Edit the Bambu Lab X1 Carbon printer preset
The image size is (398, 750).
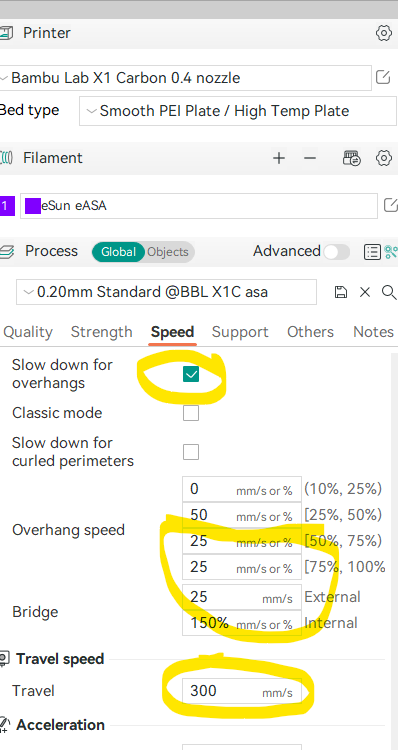click(383, 77)
